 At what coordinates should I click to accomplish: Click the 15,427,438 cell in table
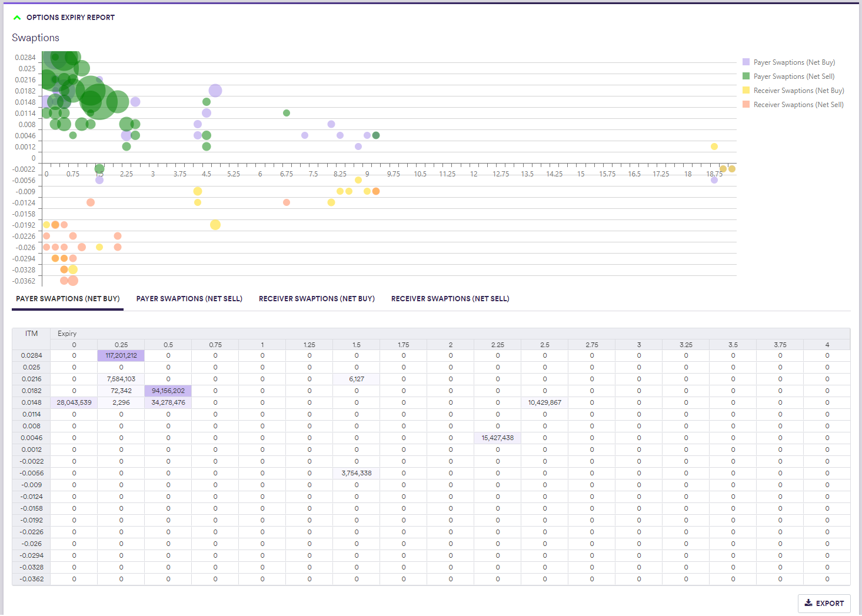[x=498, y=438]
